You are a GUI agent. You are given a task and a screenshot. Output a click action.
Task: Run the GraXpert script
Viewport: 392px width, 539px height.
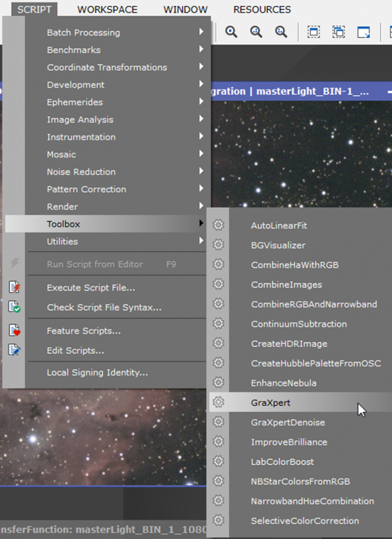click(270, 403)
